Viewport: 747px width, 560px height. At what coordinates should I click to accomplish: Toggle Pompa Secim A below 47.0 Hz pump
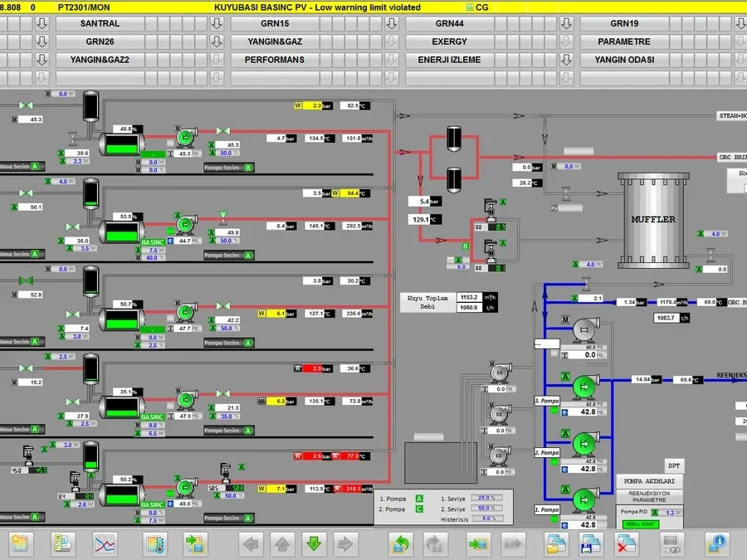pyautogui.click(x=229, y=431)
